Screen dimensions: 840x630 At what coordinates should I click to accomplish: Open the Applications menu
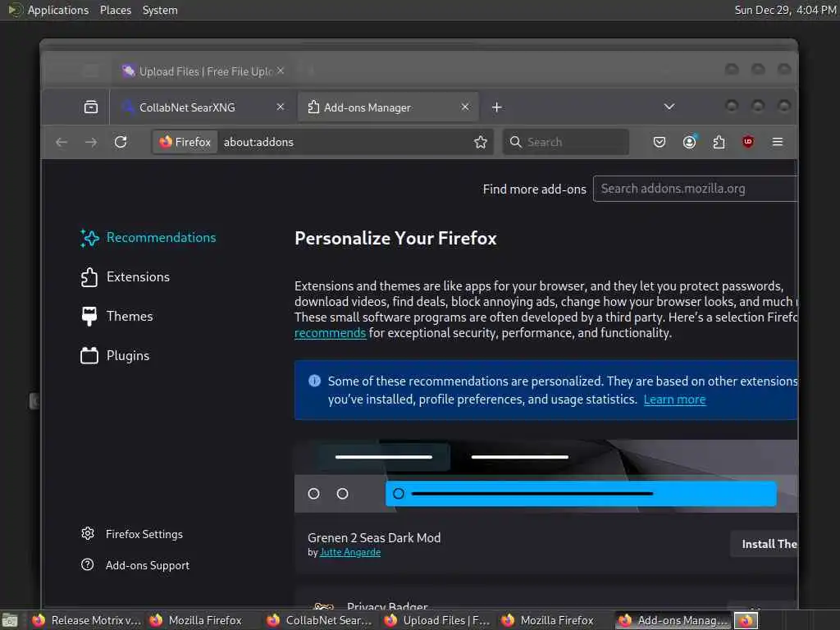pos(58,10)
